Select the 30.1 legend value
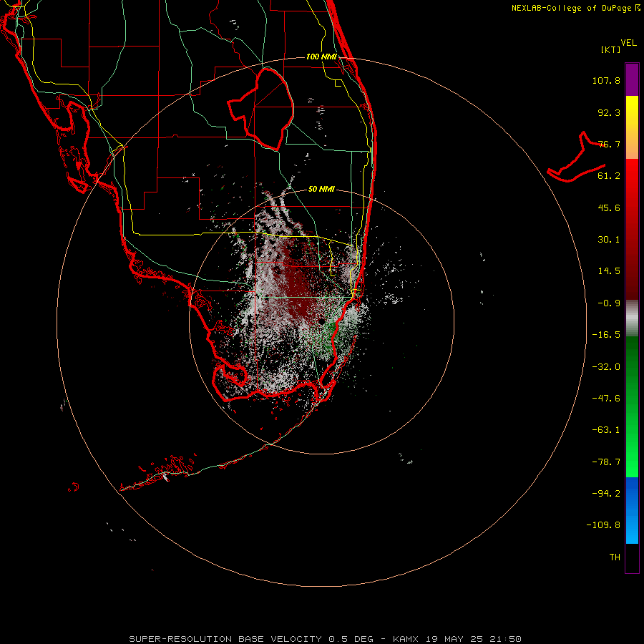 point(609,240)
